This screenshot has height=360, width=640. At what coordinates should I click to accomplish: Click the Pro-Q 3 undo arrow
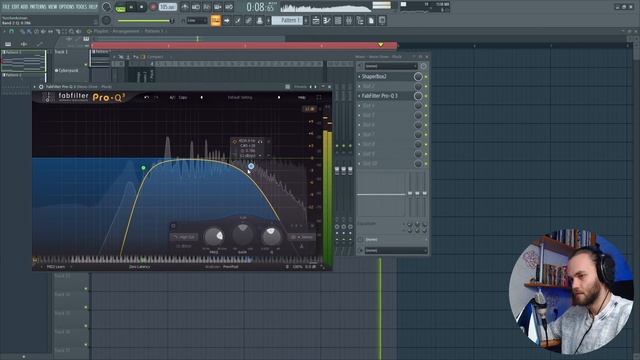pos(147,98)
